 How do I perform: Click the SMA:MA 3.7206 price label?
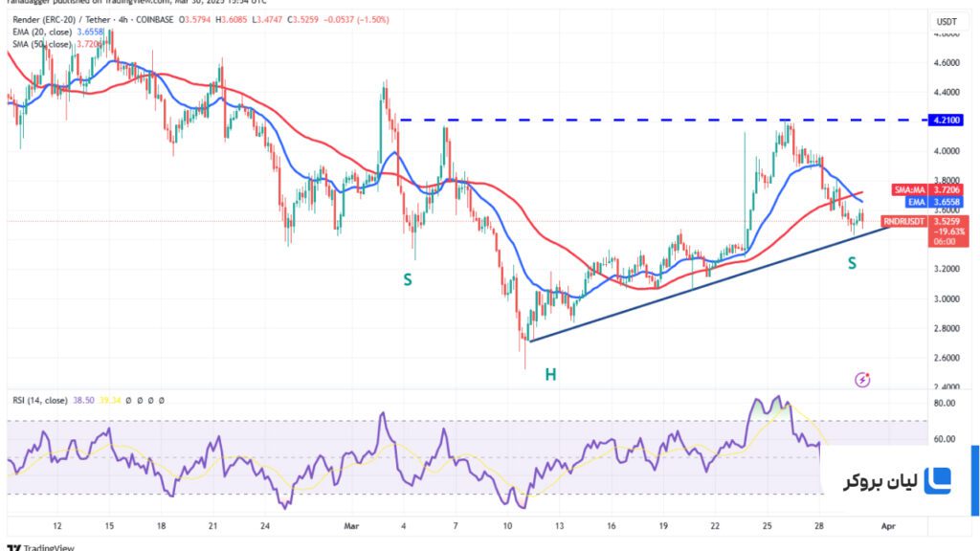coord(928,190)
